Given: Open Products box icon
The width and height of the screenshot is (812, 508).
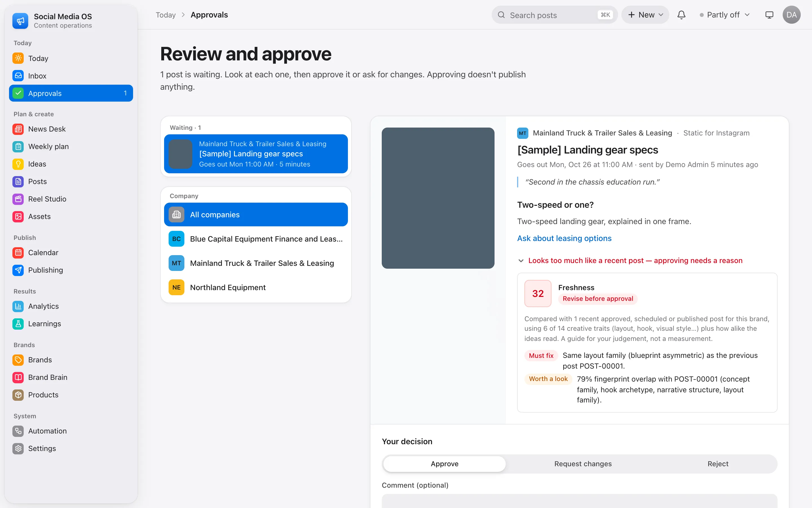Looking at the screenshot, I should point(18,395).
